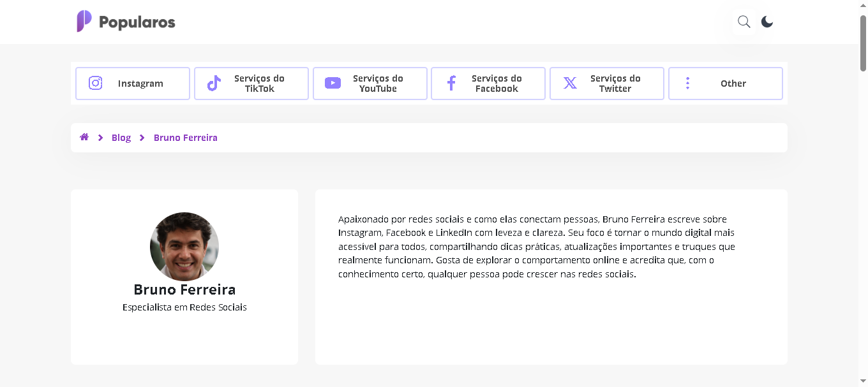Click the Popularos wordmark to go home
Viewport: 868px width, 387px height.
pos(136,21)
